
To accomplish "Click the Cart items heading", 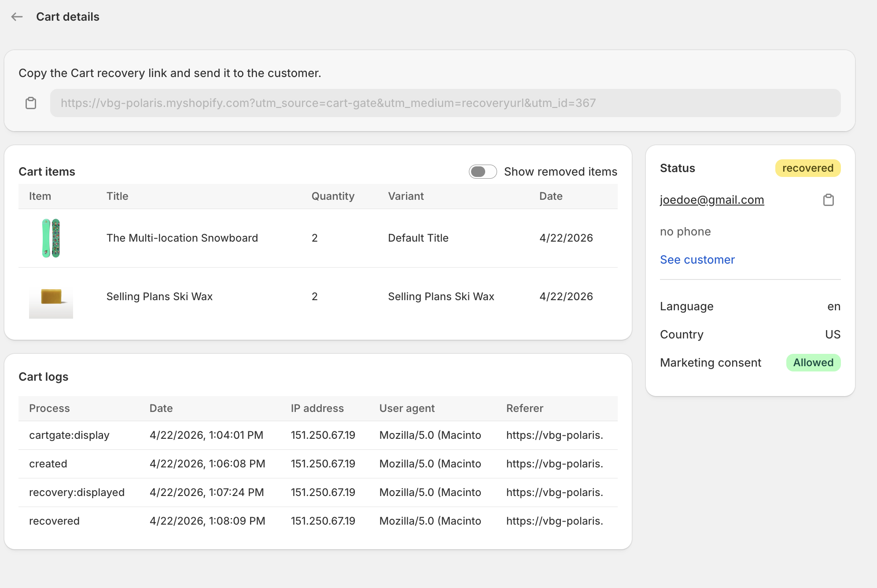I will (x=47, y=172).
